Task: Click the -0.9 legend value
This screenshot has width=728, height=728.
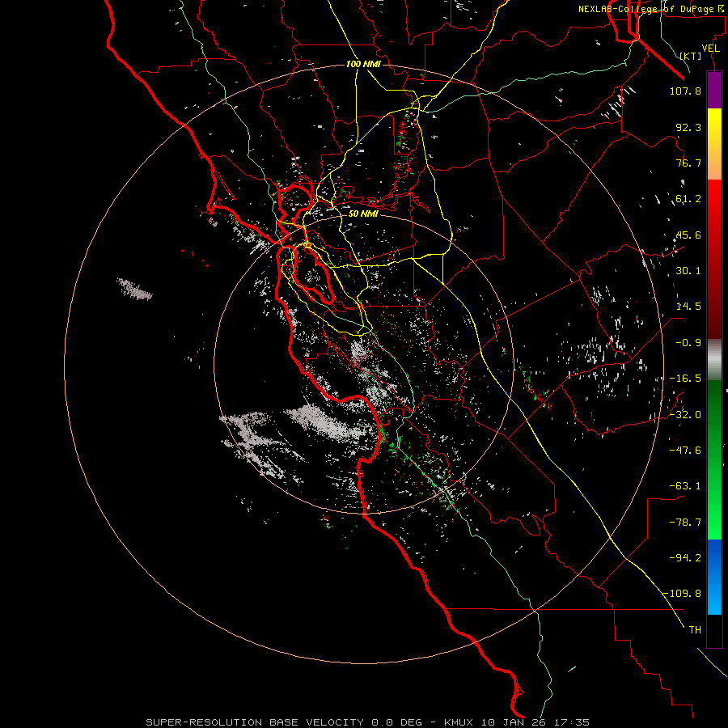Action: pyautogui.click(x=688, y=343)
